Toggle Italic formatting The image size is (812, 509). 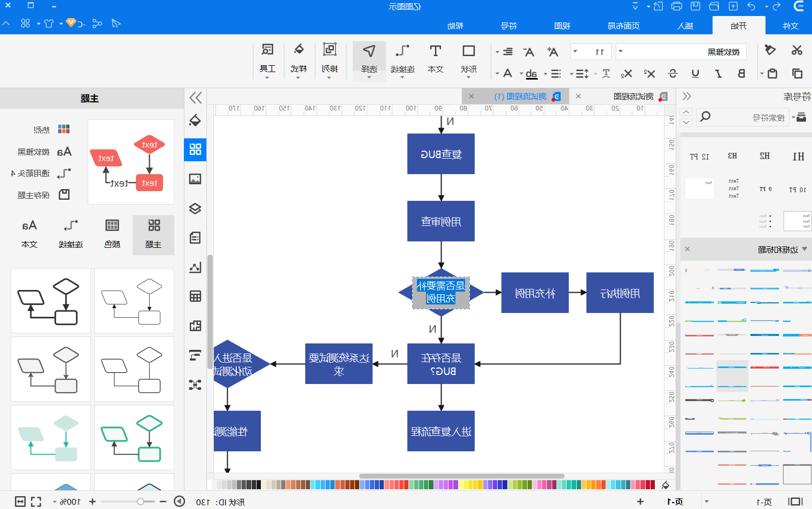[718, 74]
